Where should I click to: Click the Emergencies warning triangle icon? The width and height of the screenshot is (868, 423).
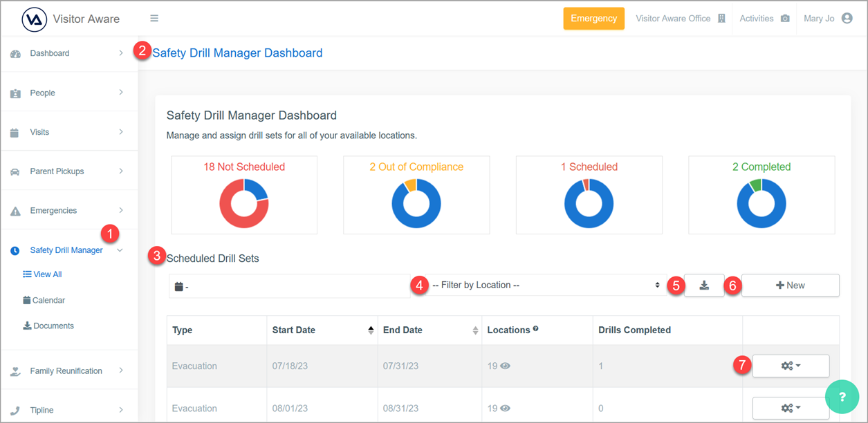15,211
